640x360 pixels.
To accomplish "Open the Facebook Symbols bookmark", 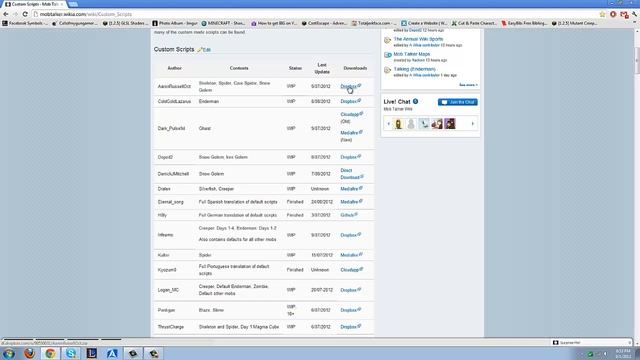I will 24,23.
